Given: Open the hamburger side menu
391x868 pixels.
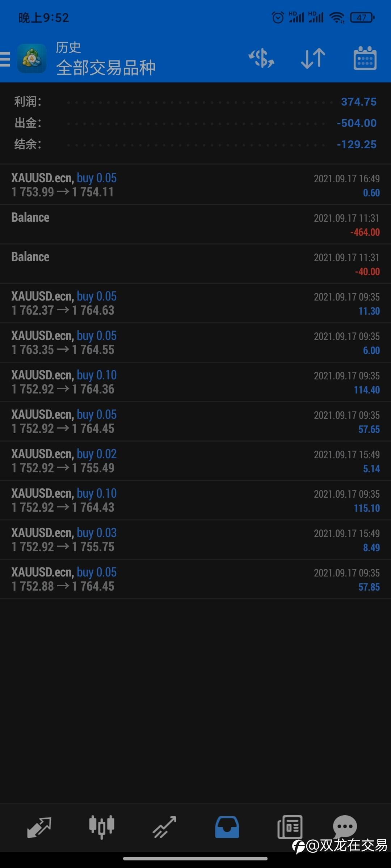Looking at the screenshot, I should click(5, 59).
